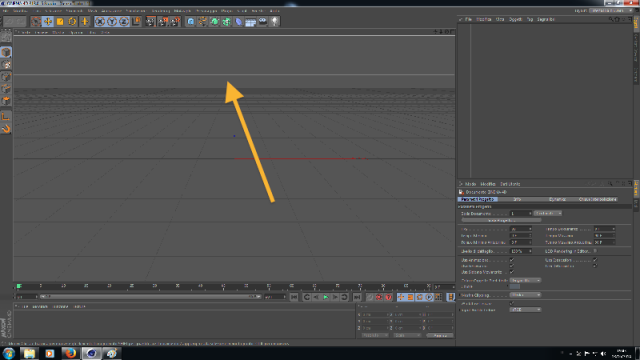Toggle Z axis lock

[x=124, y=21]
